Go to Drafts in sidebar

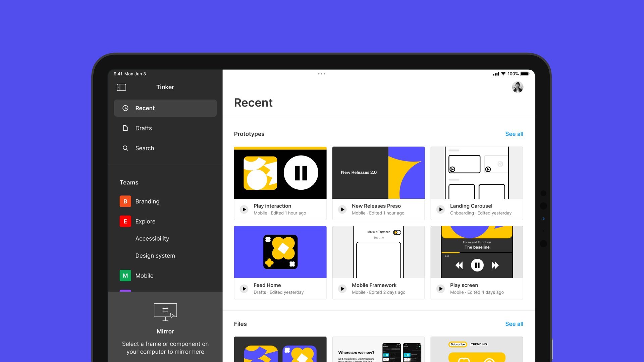144,128
